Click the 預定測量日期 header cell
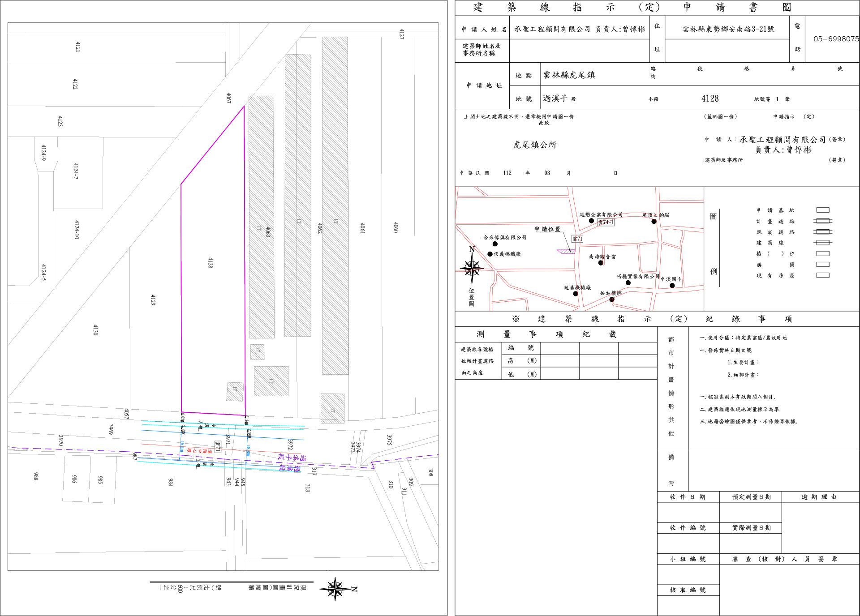Viewport: 860px width, 616px height. [x=751, y=497]
